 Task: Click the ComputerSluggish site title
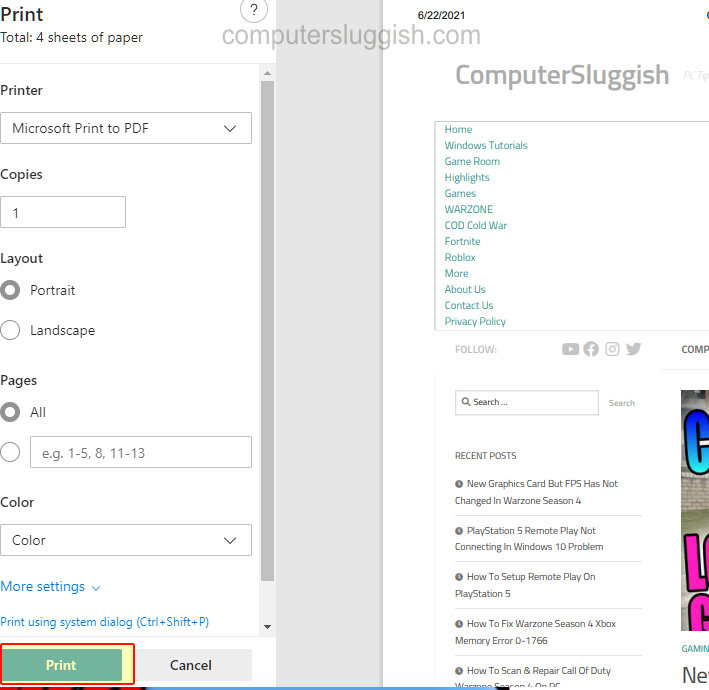(562, 75)
